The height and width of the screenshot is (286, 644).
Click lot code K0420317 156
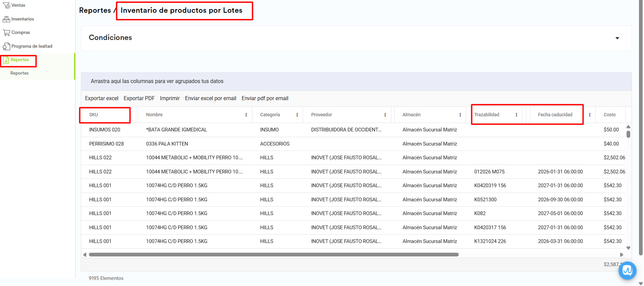click(x=490, y=228)
